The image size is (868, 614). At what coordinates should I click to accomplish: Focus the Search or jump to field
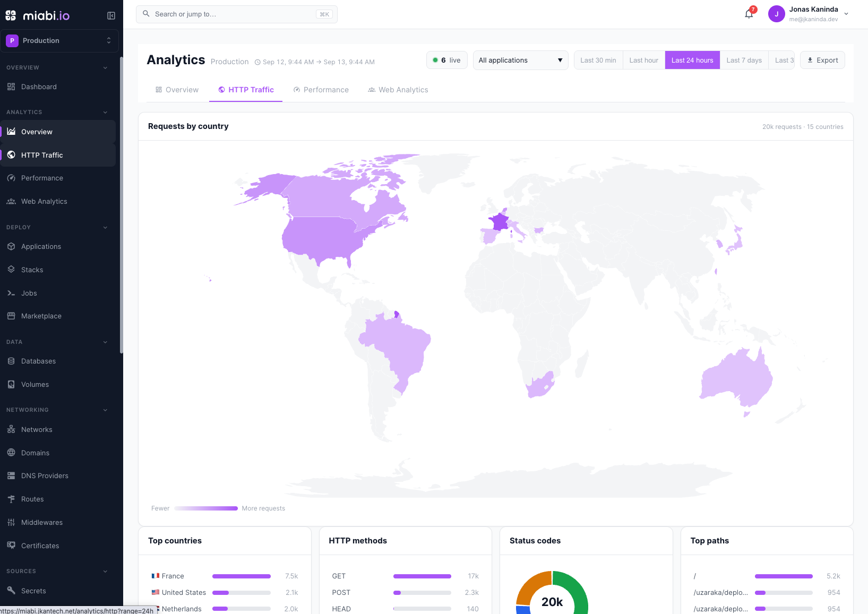tap(237, 14)
